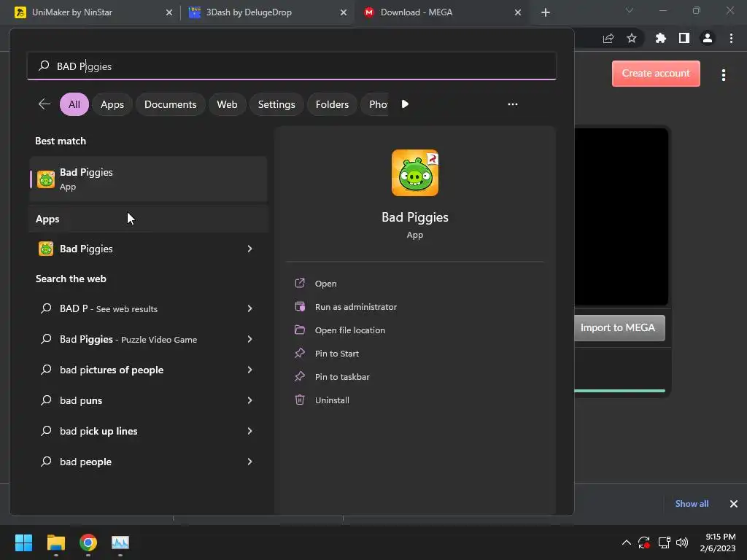Open search options ellipsis menu
Viewport: 747px width, 560px height.
(513, 104)
